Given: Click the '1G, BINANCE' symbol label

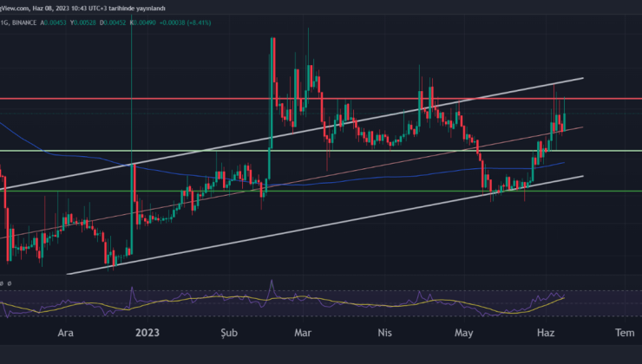Looking at the screenshot, I should (x=18, y=23).
